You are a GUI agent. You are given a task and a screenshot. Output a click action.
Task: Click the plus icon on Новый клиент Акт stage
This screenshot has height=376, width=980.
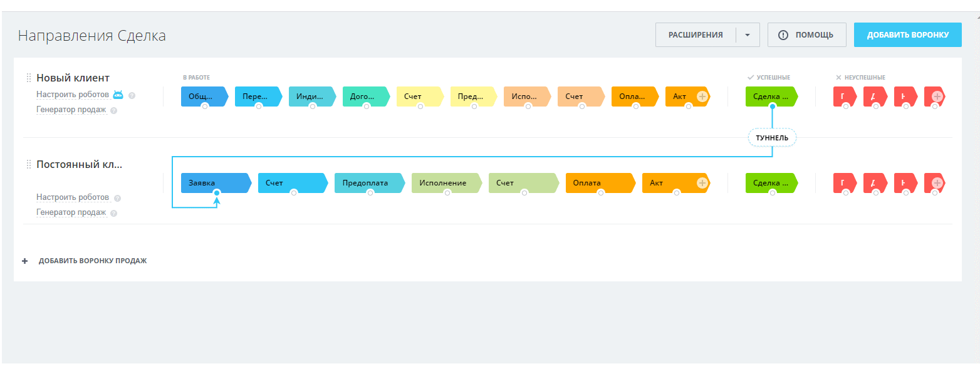702,97
